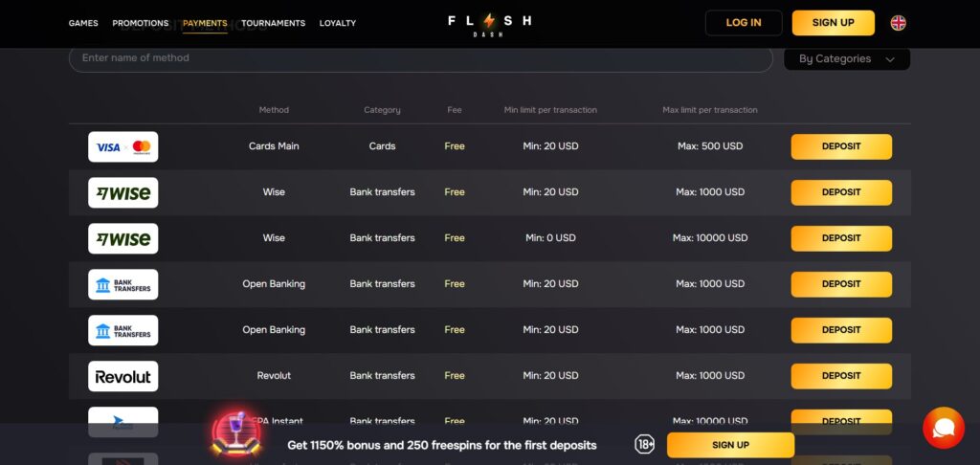Click Sign Up in the header
The height and width of the screenshot is (465, 980).
point(833,23)
